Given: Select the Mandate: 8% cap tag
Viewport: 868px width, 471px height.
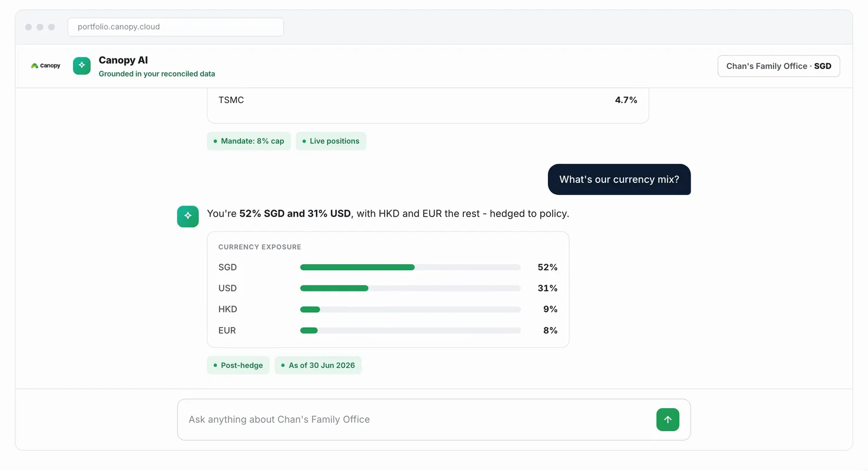Looking at the screenshot, I should click(x=248, y=141).
